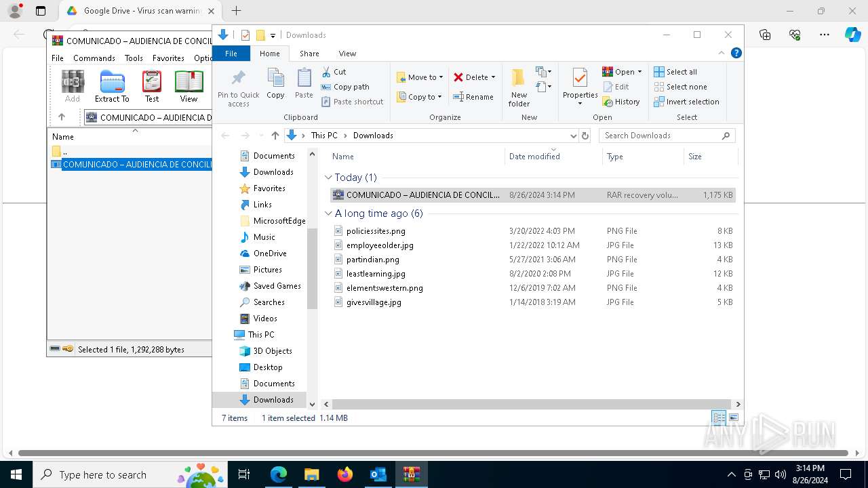Screen dimensions: 868x488
Task: Click WinRAR Test toolbar icon
Action: click(x=152, y=87)
